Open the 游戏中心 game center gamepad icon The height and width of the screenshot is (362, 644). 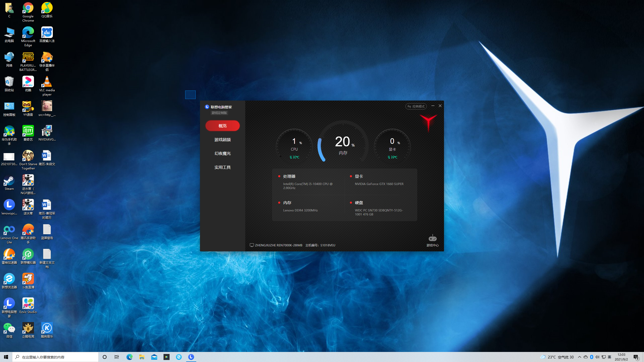click(432, 238)
